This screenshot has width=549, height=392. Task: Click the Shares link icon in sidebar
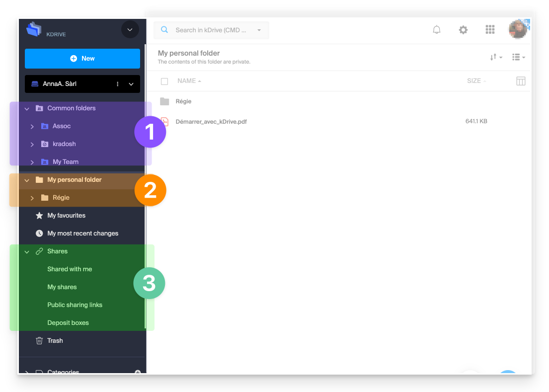coord(39,251)
